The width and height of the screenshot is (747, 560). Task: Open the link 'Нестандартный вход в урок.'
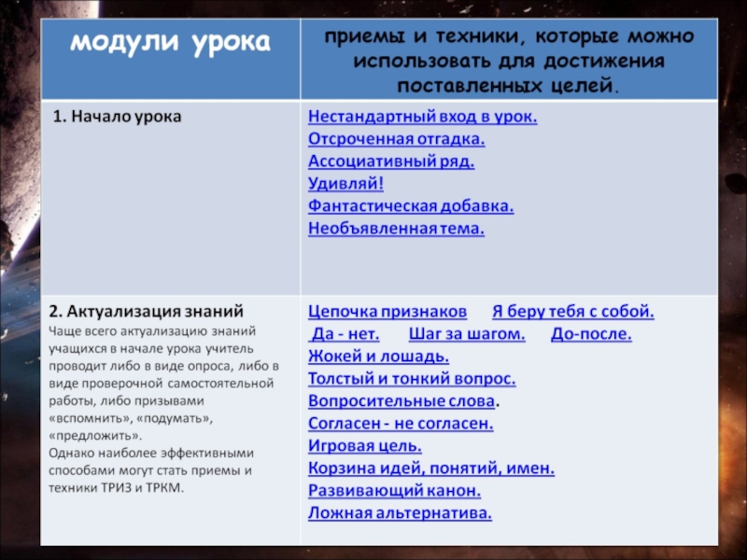tap(423, 117)
